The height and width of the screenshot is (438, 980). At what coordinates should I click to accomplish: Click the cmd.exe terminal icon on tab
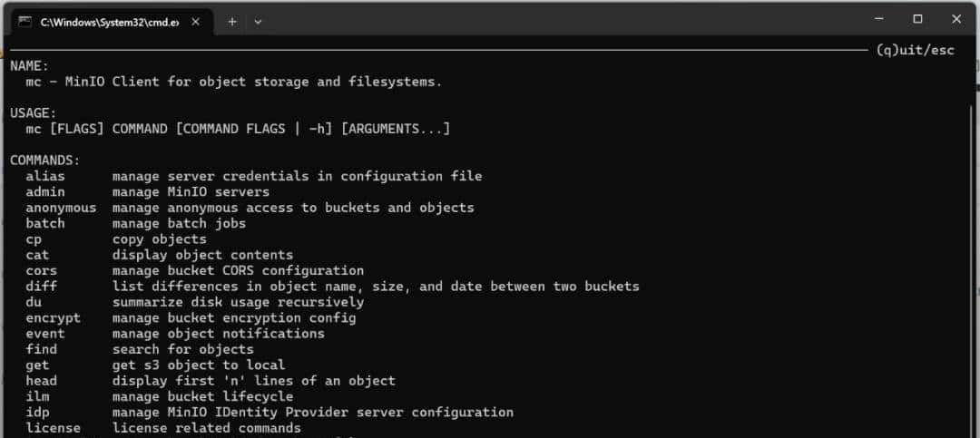coord(26,21)
